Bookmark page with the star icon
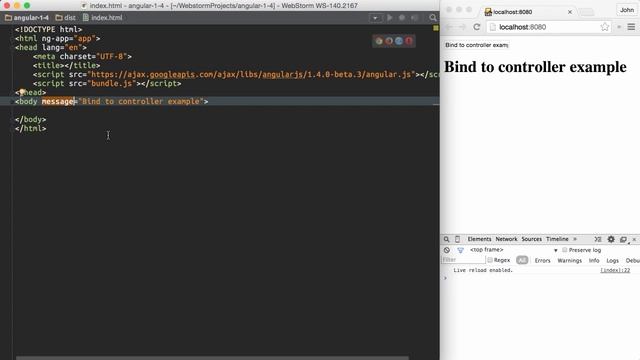 [604, 27]
